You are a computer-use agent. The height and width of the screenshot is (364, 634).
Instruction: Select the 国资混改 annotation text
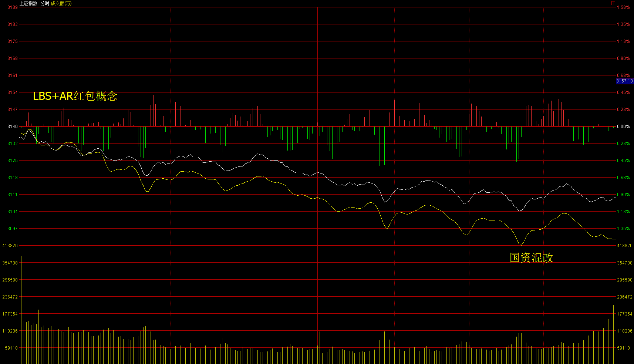pyautogui.click(x=531, y=258)
